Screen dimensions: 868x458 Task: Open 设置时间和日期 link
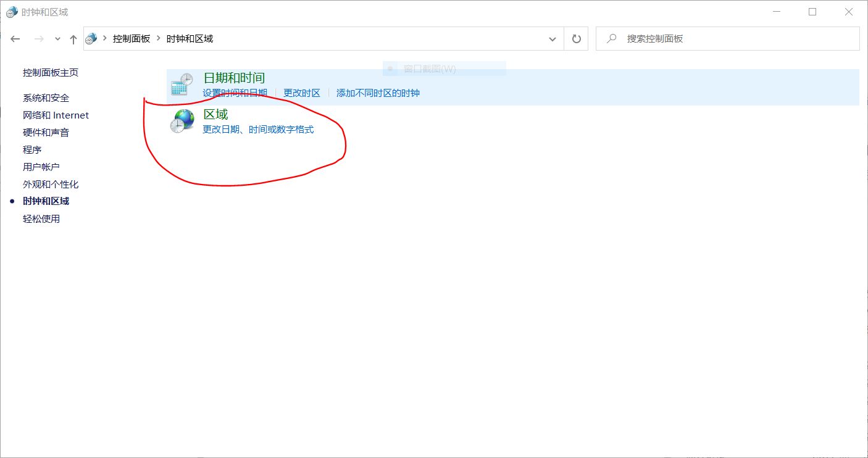[x=235, y=93]
